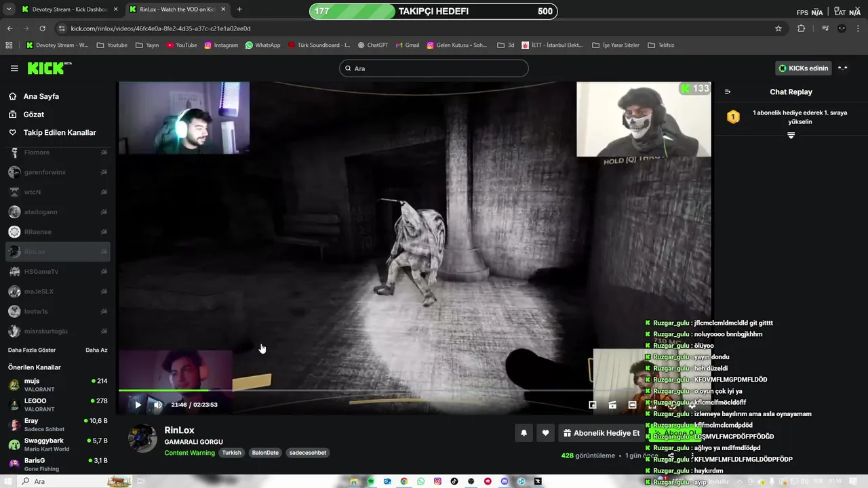Select wtcN channel
The image size is (868, 488).
(x=58, y=192)
